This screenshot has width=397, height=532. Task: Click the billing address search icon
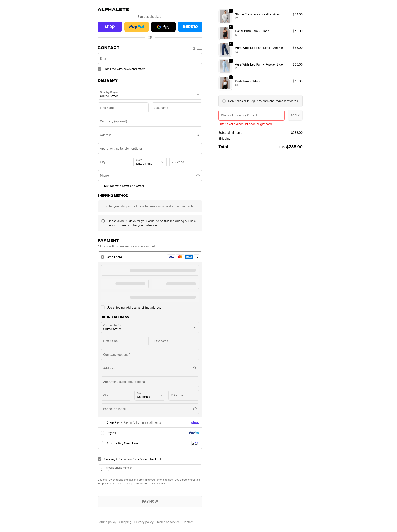click(195, 368)
